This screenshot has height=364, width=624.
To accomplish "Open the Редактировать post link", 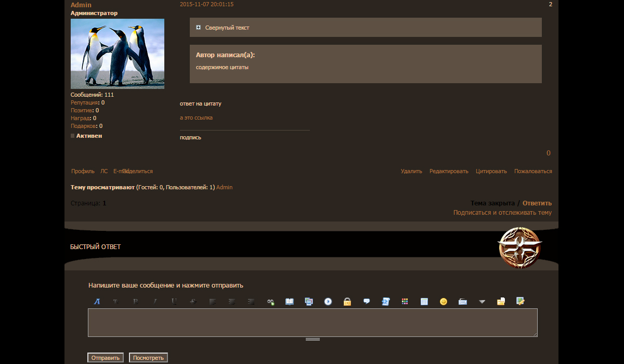I will tap(449, 171).
